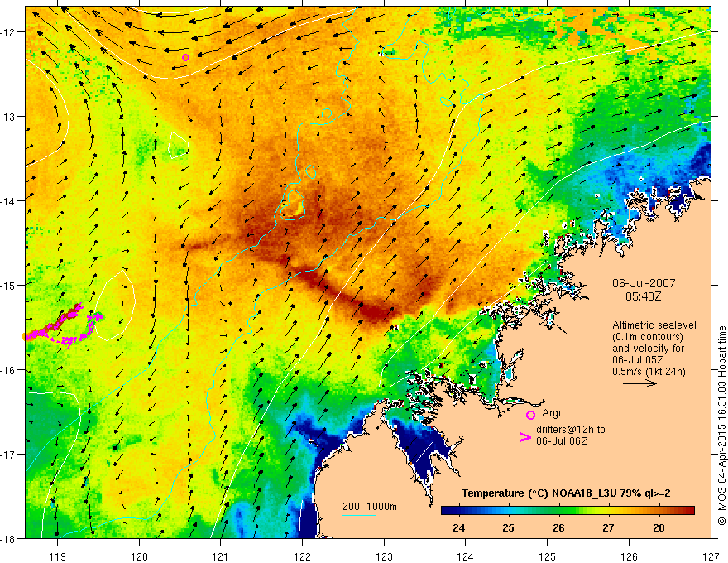Click the magenta drifter arrowhead legend symbol
Viewport: 728px width, 563px height.
pos(524,437)
